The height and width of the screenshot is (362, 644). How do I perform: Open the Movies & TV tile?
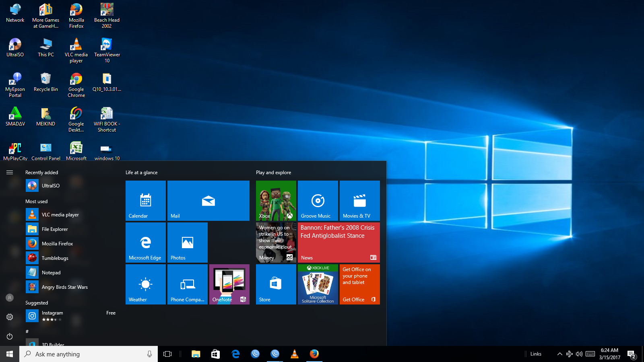[360, 201]
